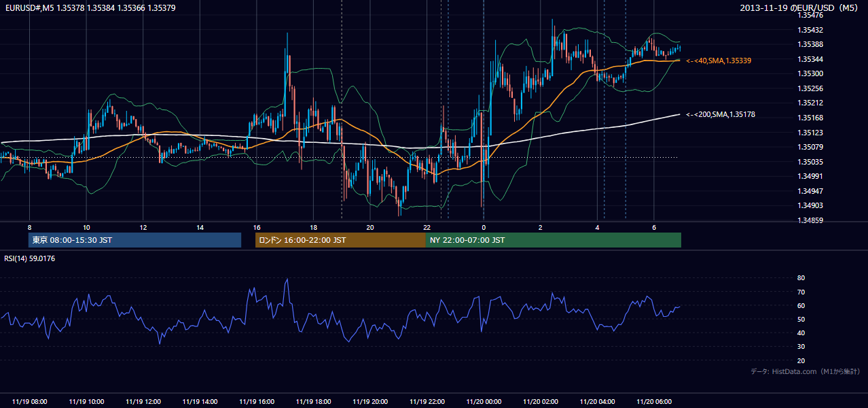Click the London 16:00-22:00 JST session bar
Image resolution: width=868 pixels, height=408 pixels.
[340, 240]
